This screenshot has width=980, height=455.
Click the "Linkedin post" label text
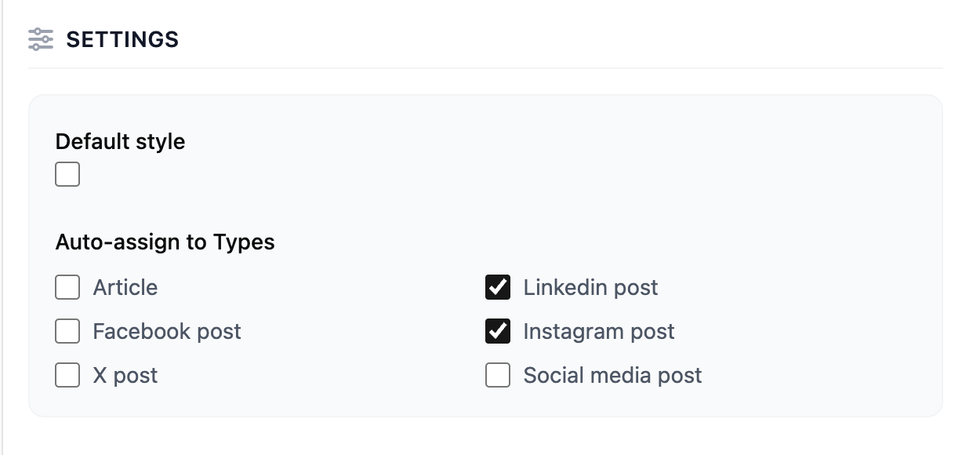coord(590,288)
